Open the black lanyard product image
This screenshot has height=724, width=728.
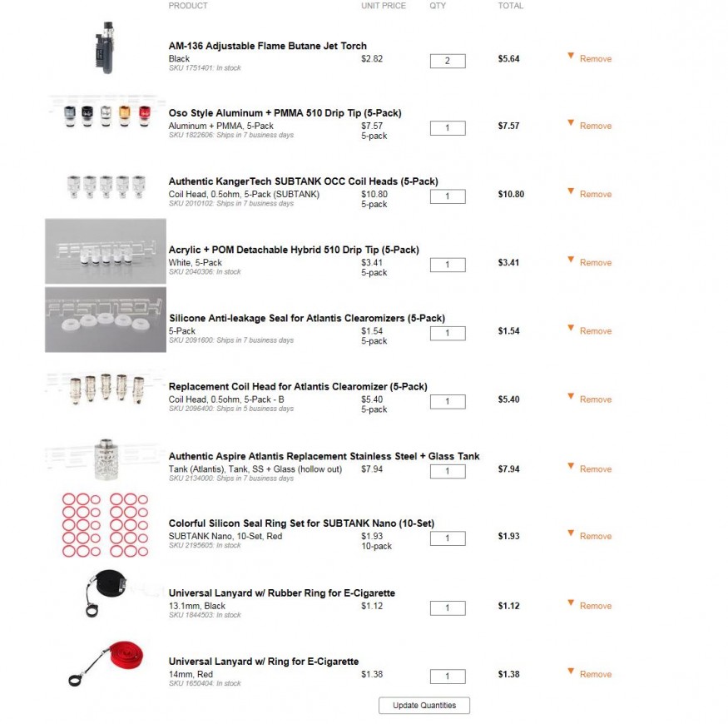(x=106, y=593)
